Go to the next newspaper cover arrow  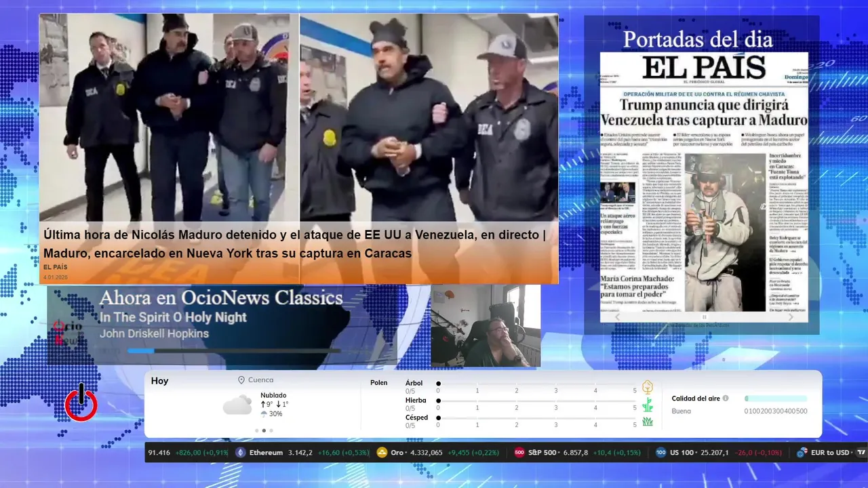(x=791, y=317)
